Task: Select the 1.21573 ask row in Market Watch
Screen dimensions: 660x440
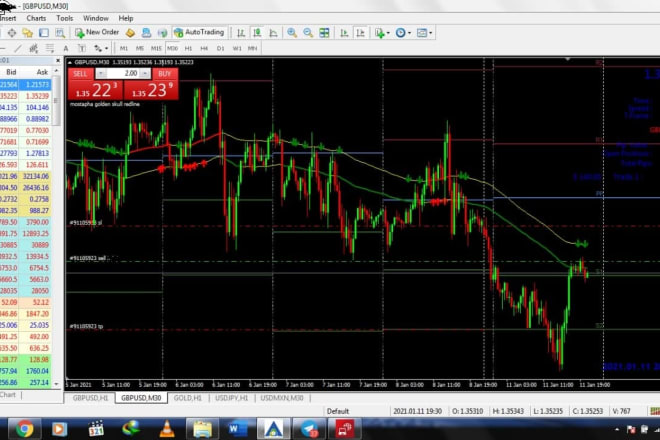Action: click(25, 85)
